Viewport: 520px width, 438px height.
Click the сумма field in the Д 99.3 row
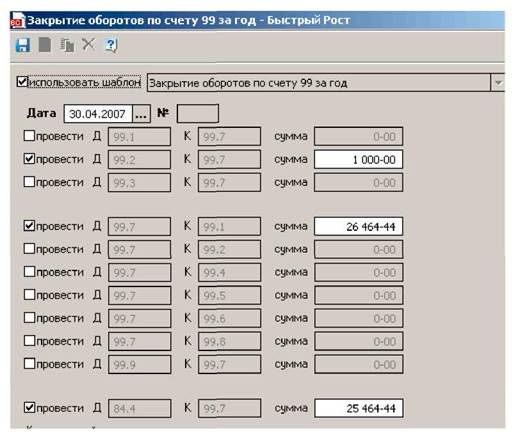(358, 183)
